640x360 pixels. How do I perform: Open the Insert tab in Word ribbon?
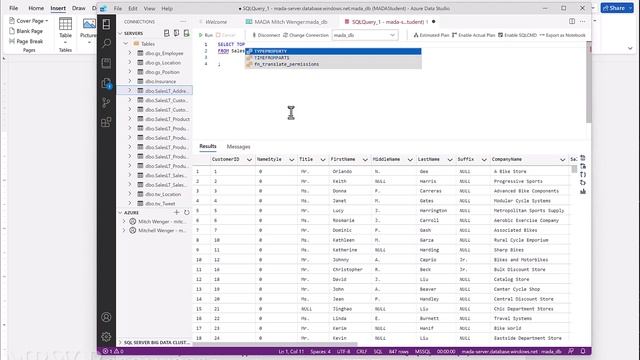click(58, 8)
